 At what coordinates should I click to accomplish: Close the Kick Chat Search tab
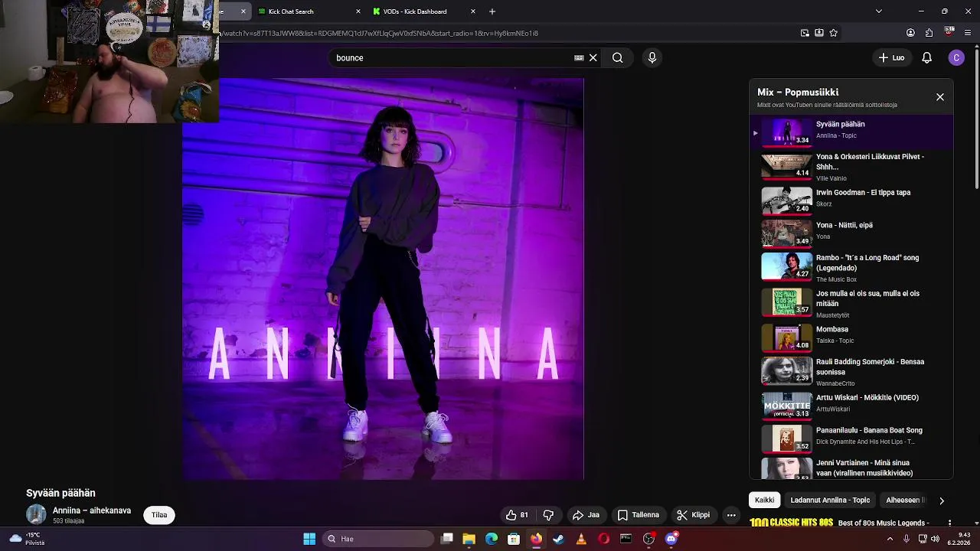(x=358, y=11)
